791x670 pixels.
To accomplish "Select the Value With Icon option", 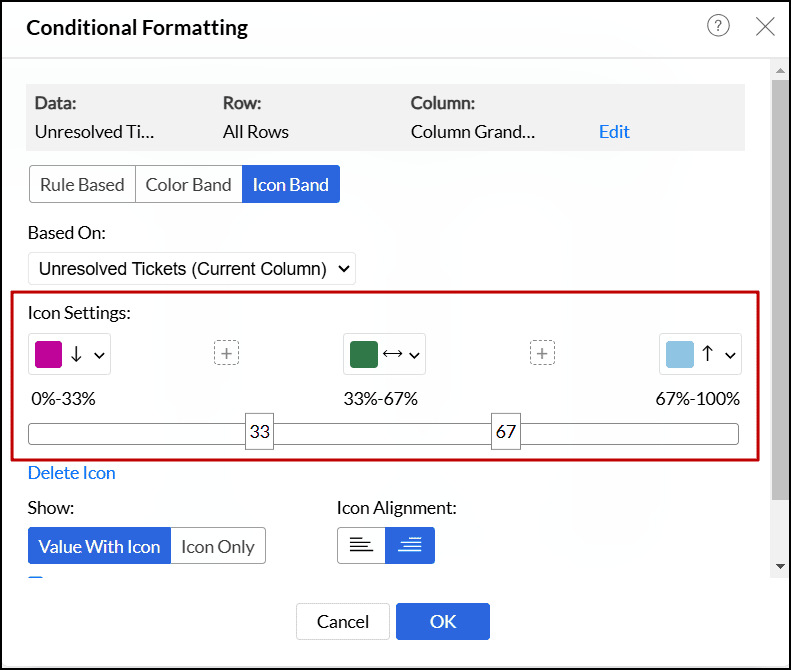I will 99,546.
